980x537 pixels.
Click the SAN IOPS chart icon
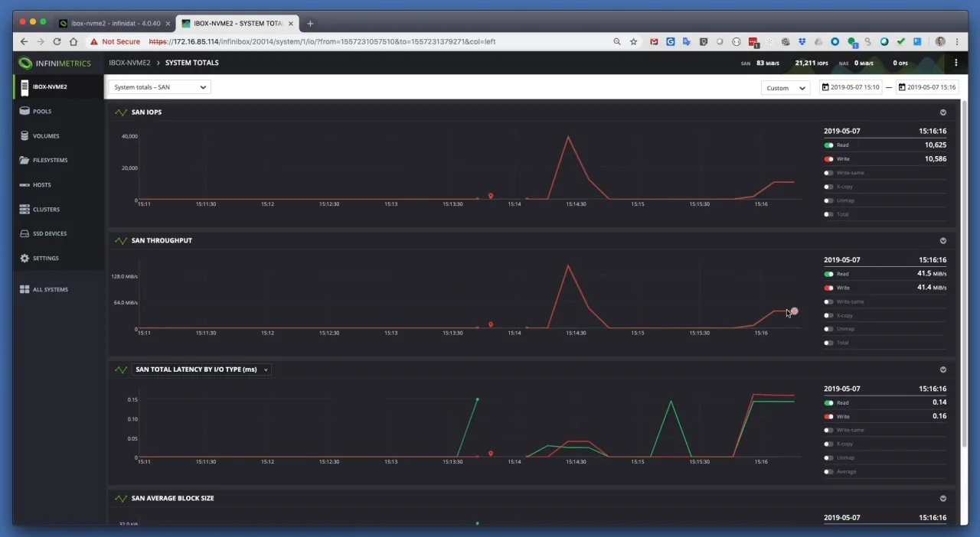coord(121,112)
